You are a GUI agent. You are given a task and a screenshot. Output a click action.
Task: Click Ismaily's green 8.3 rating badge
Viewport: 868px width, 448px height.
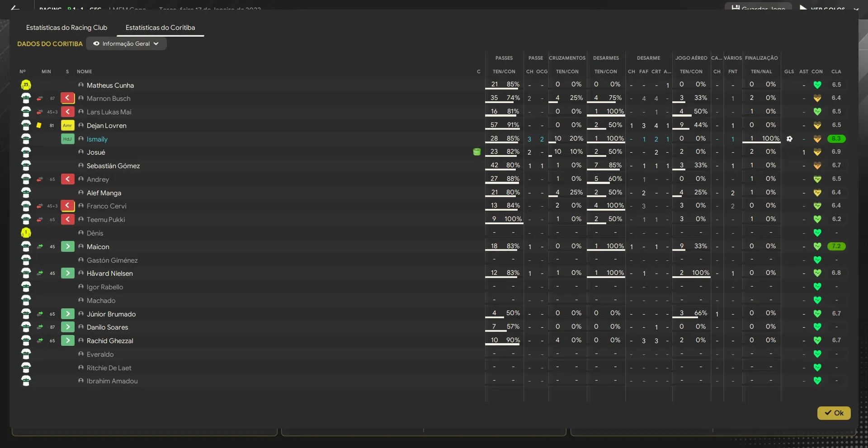(x=836, y=139)
